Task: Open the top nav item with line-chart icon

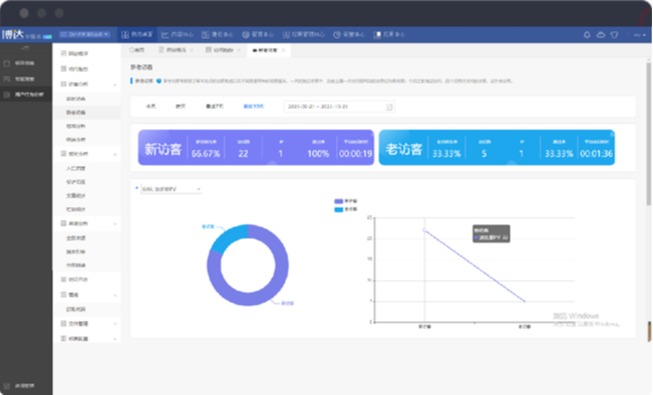Action: click(x=177, y=35)
